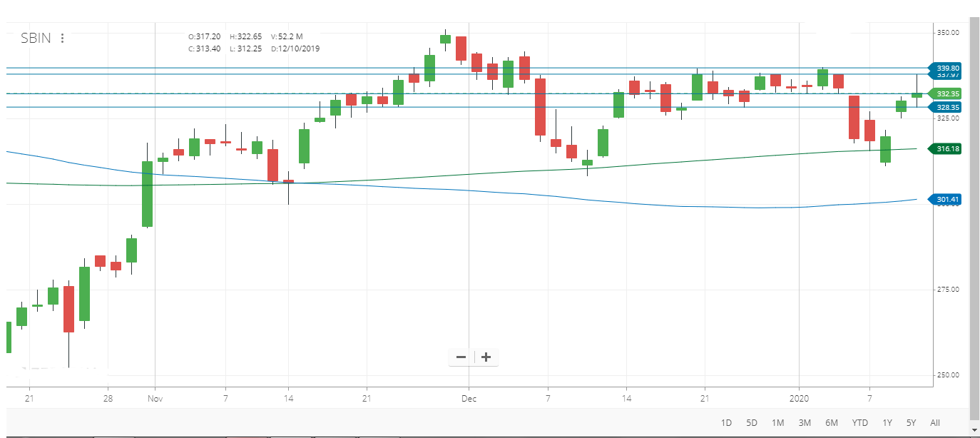The width and height of the screenshot is (980, 438).
Task: Click the 328.35 support line tag
Action: click(947, 107)
